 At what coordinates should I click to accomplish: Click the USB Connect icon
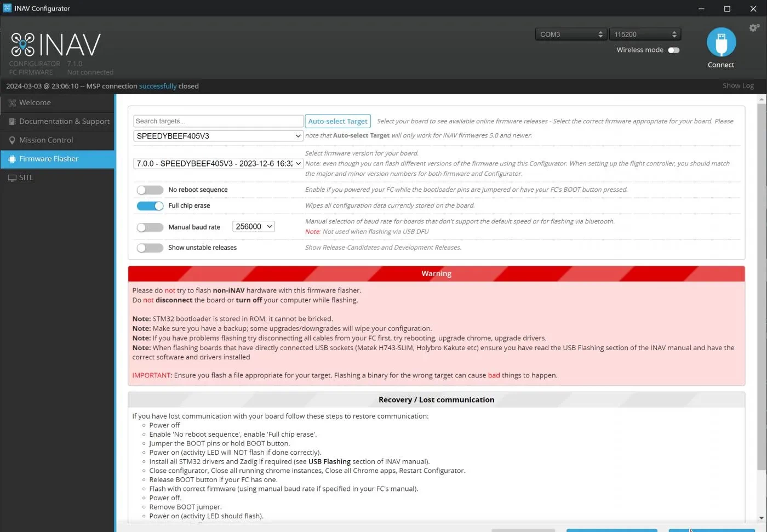pos(721,42)
